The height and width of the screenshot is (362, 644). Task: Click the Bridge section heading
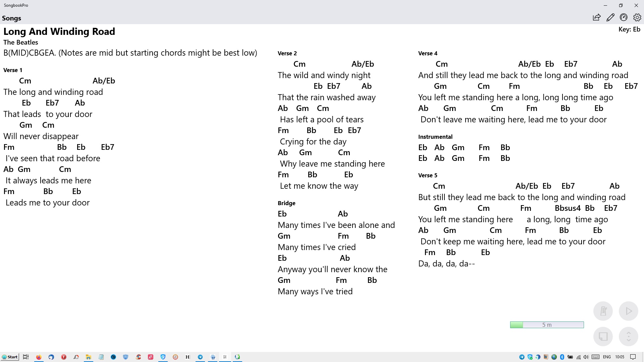pyautogui.click(x=286, y=203)
